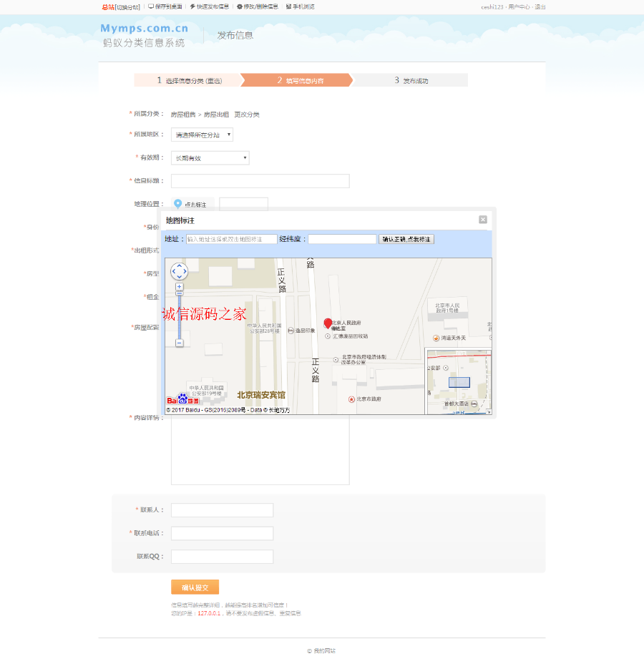Click the red location marker on map
Image resolution: width=644 pixels, height=664 pixels.
[x=328, y=323]
